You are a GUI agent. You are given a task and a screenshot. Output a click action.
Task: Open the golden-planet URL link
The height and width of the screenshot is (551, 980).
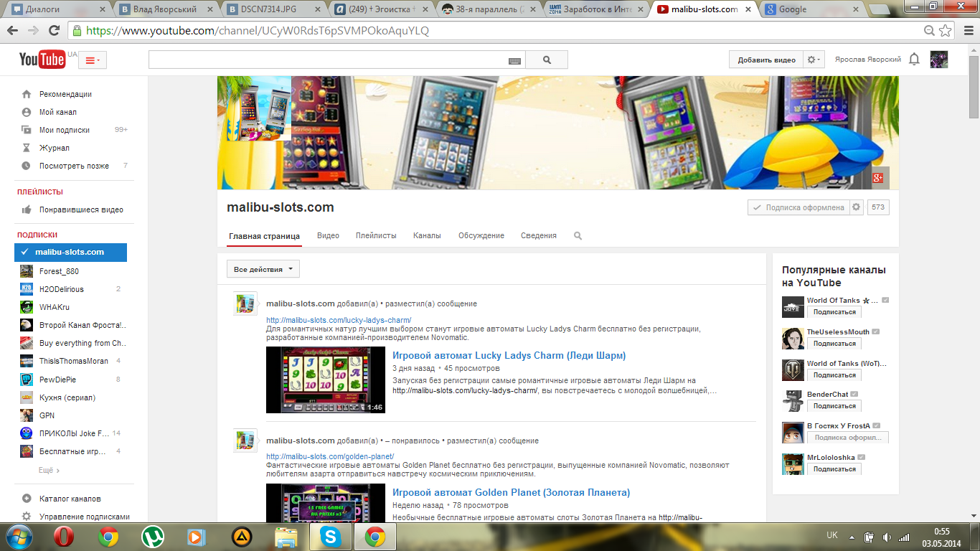tap(330, 456)
